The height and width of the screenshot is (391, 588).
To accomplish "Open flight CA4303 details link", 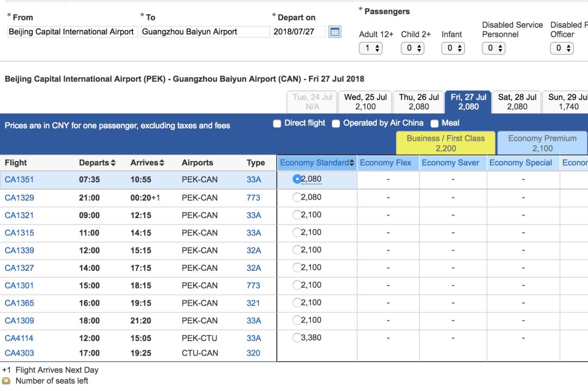I will (x=19, y=353).
